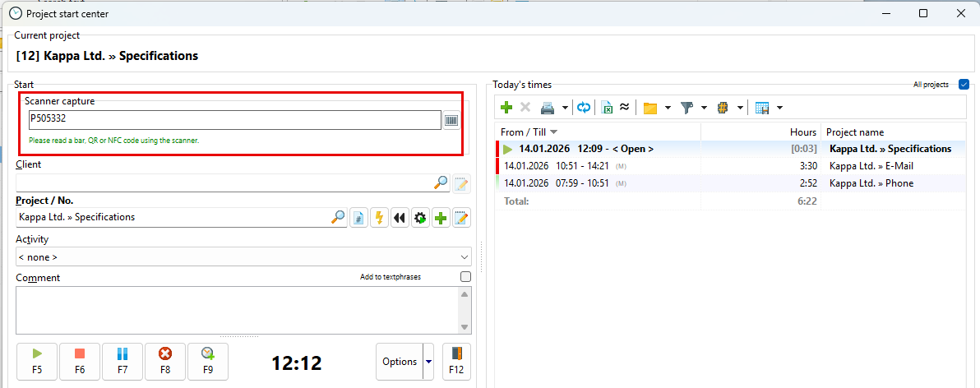Click the double-arrow rewind icon in Project row
The height and width of the screenshot is (388, 980).
[400, 218]
